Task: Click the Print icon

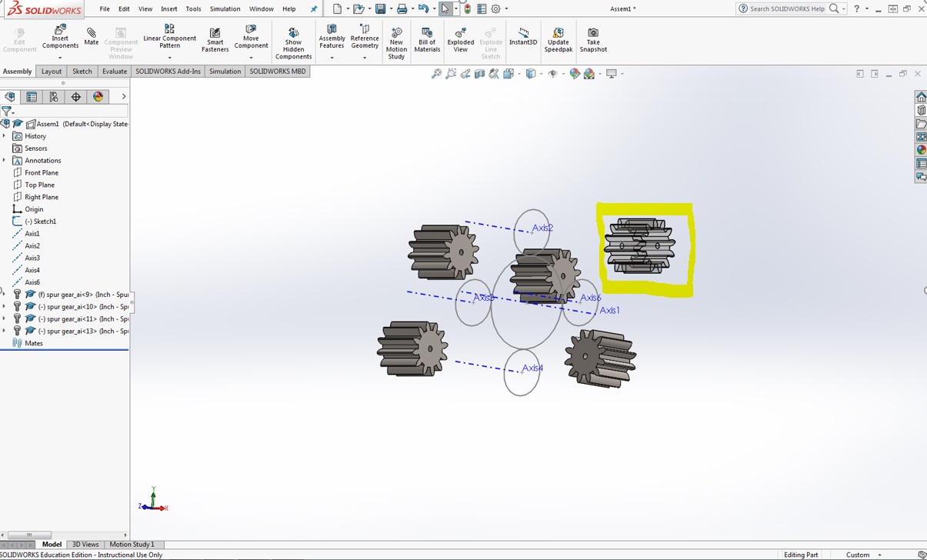Action: [402, 9]
